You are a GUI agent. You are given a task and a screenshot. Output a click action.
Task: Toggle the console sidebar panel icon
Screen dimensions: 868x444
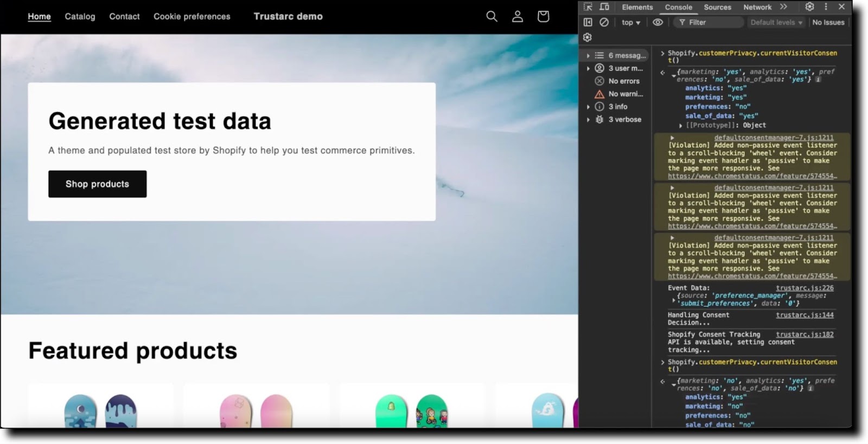588,22
